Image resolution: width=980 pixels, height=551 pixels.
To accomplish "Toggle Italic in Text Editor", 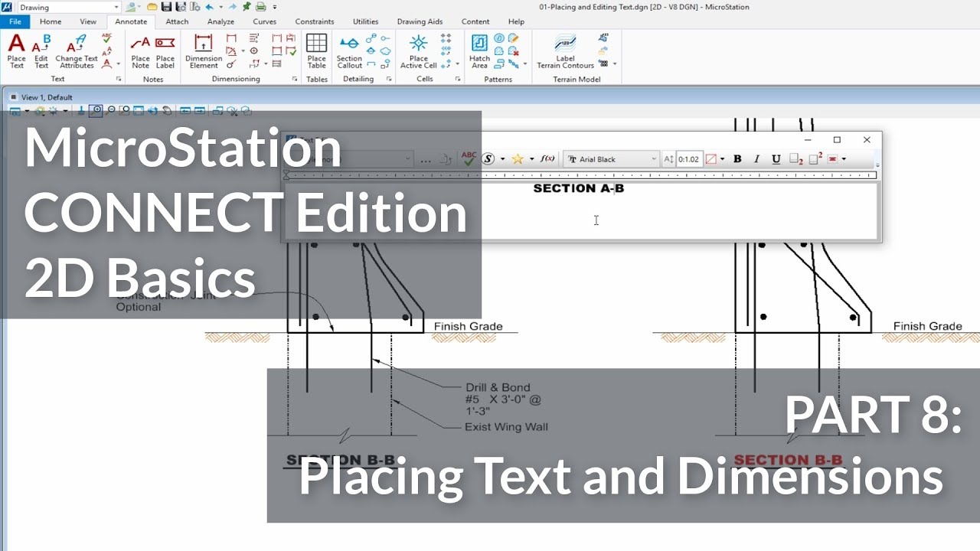I will click(756, 159).
